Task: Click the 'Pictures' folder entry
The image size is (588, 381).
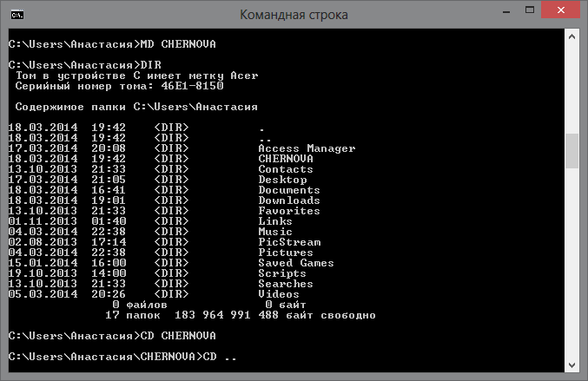Action: 286,253
